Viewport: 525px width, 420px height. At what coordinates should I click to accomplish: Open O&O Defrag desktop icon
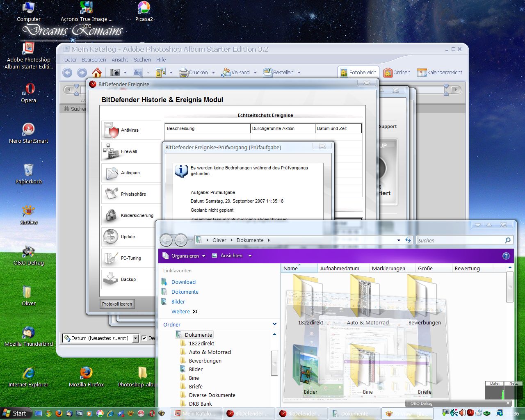coord(29,255)
